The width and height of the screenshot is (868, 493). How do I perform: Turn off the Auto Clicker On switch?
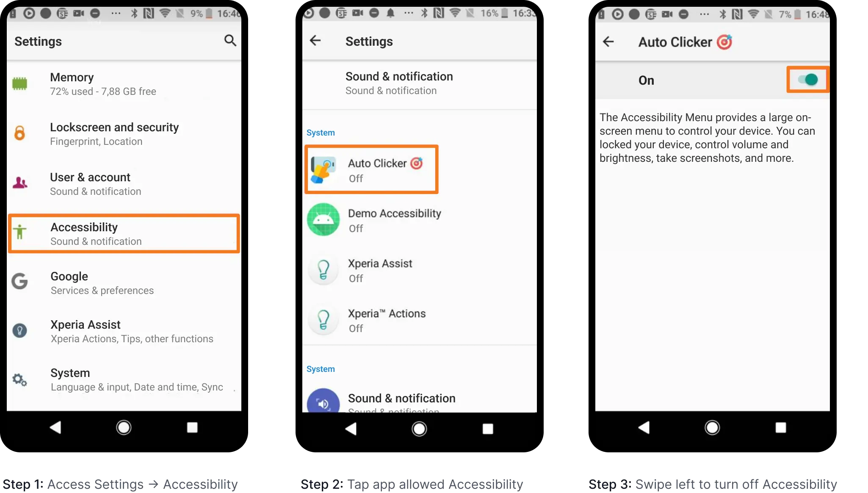pos(808,80)
